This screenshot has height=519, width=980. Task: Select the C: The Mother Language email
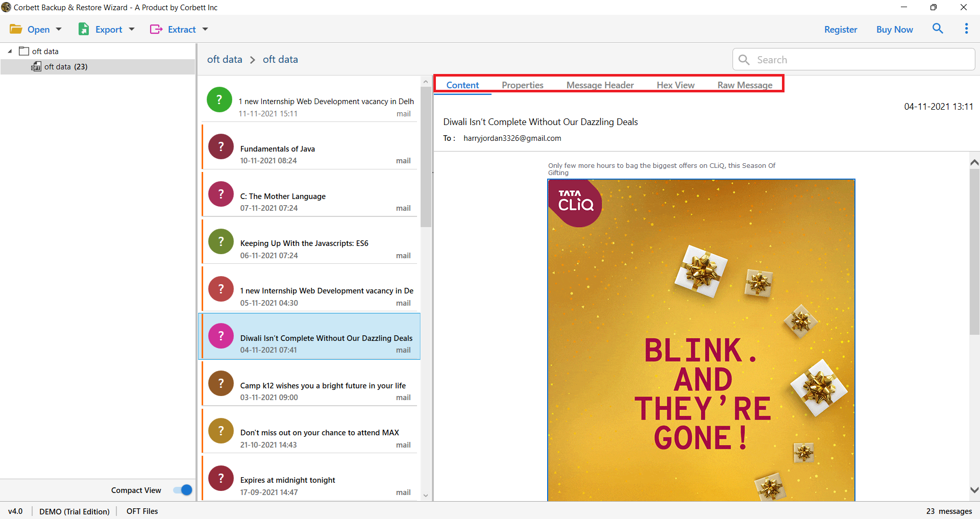pyautogui.click(x=309, y=194)
